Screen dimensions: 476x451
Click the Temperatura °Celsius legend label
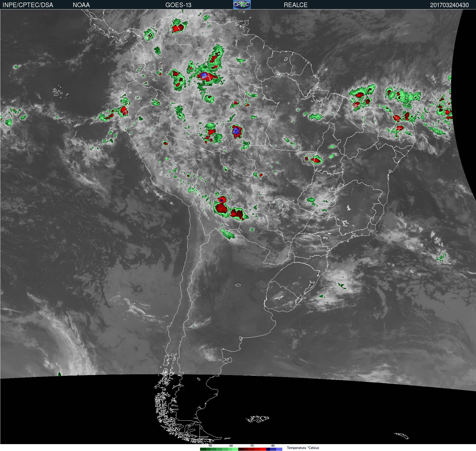point(303,448)
